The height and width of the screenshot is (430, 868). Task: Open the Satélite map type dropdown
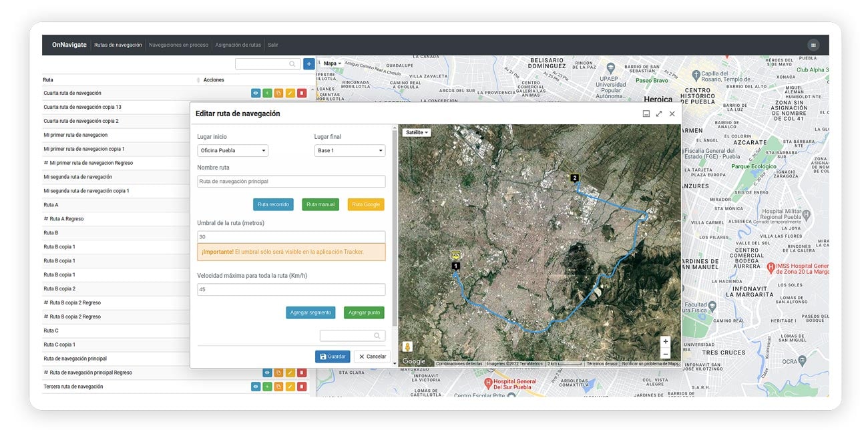tap(417, 132)
